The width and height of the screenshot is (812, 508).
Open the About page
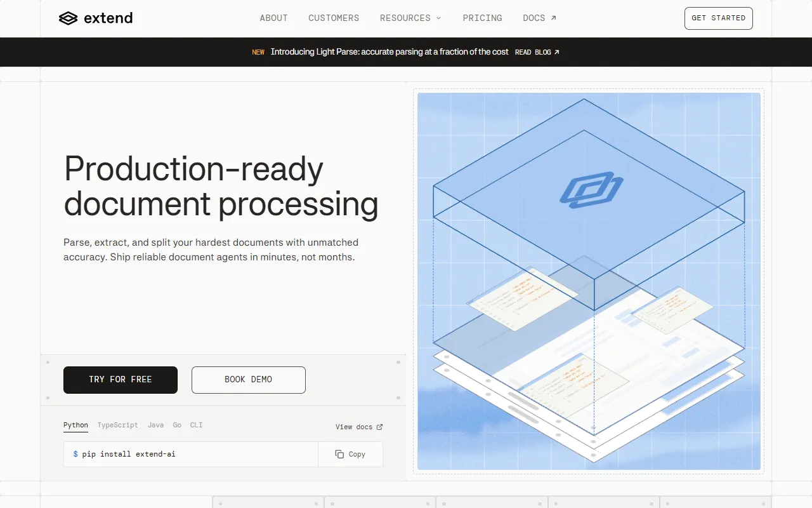273,18
